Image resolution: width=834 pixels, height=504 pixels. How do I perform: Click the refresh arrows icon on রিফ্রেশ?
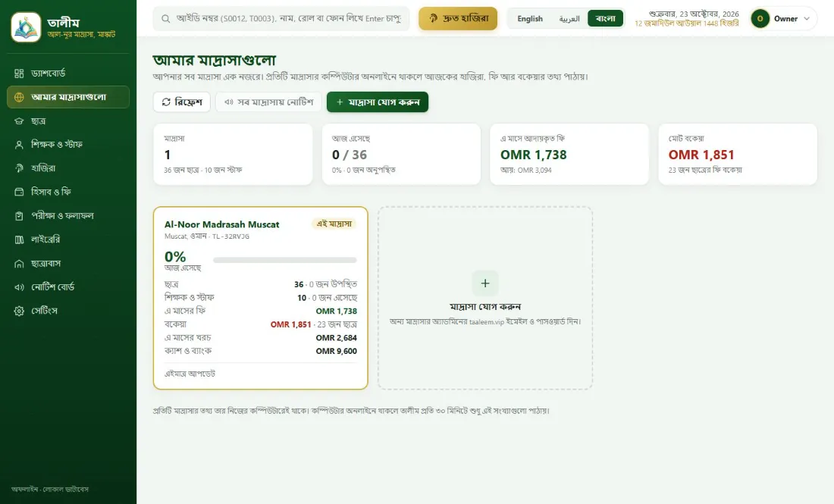coord(166,102)
